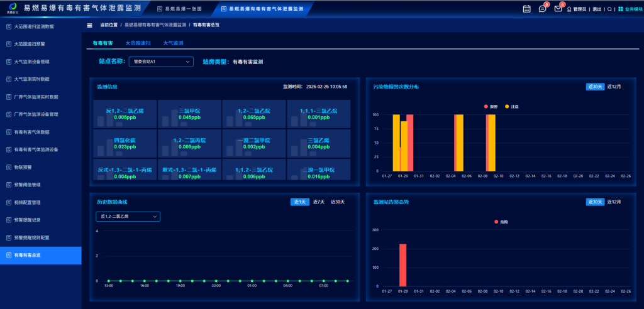Open the mail envelope notification icon
644x309 pixels.
click(558, 9)
